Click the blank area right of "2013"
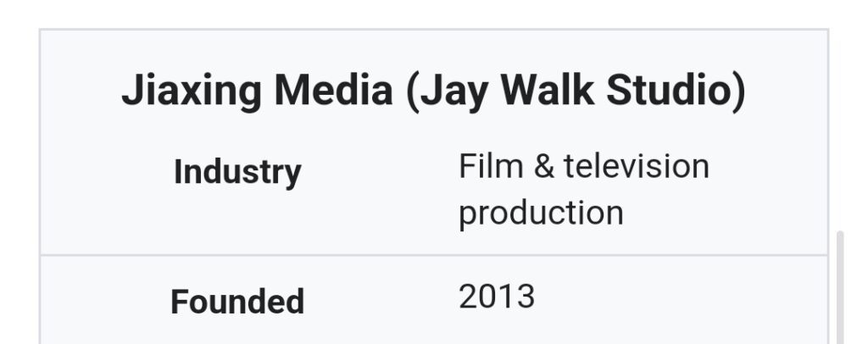Viewport: 868px width, 344px height. (678, 298)
